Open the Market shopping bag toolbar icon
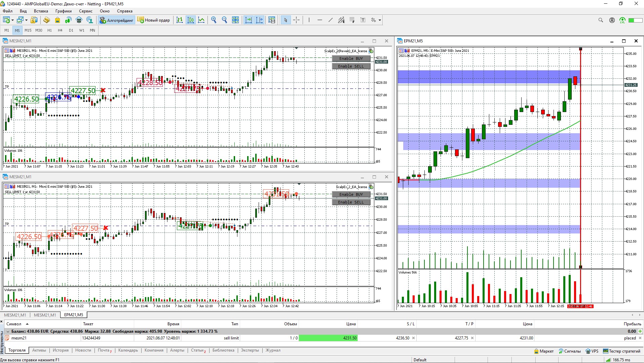 (58, 20)
